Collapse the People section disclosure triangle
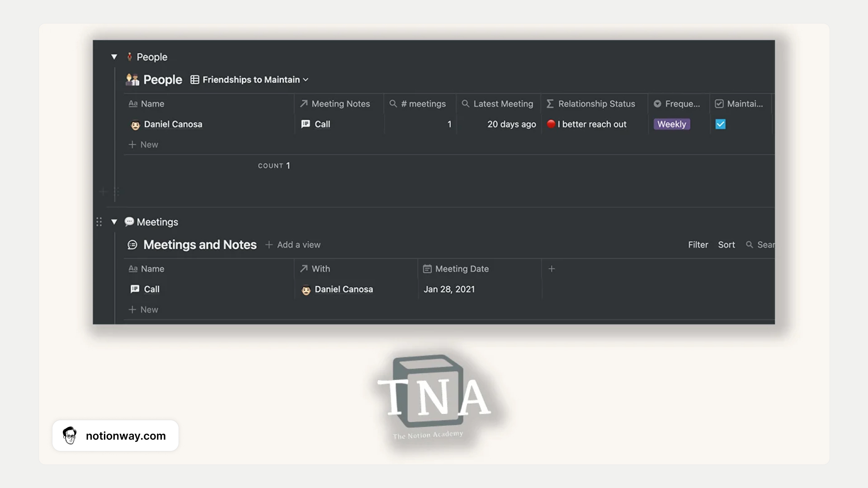This screenshot has height=488, width=868. (114, 56)
